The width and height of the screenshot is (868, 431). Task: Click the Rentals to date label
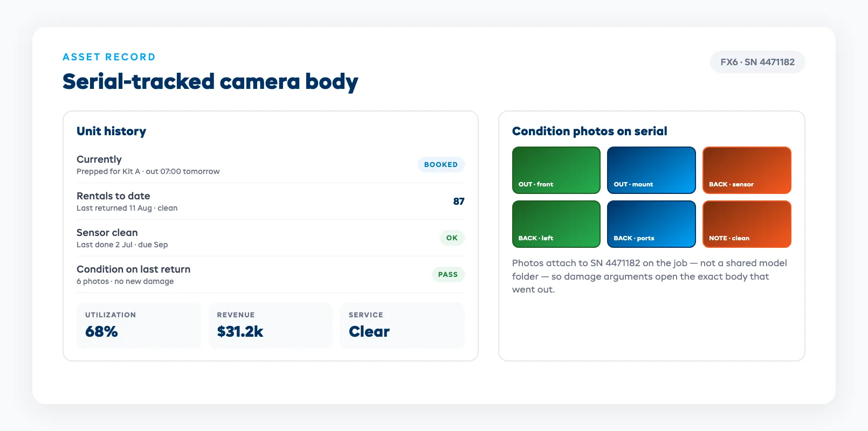pyautogui.click(x=113, y=196)
